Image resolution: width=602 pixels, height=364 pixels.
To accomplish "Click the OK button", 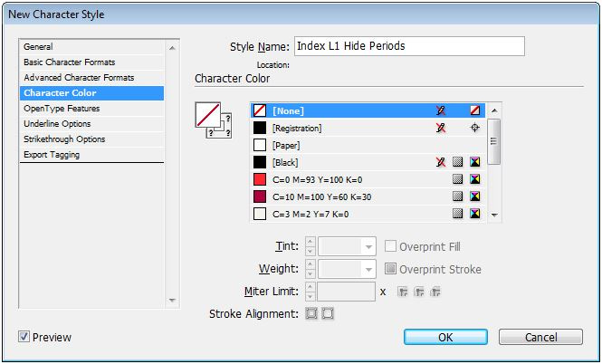I will pyautogui.click(x=445, y=337).
